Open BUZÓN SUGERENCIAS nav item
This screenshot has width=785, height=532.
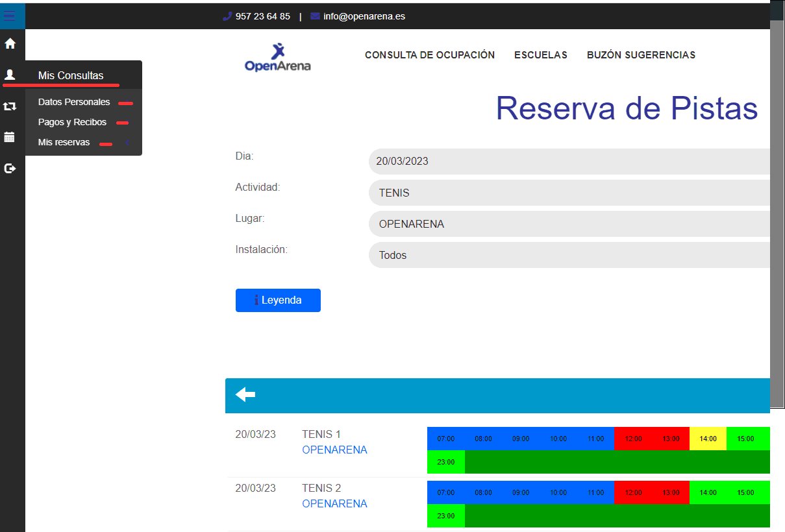pyautogui.click(x=641, y=55)
